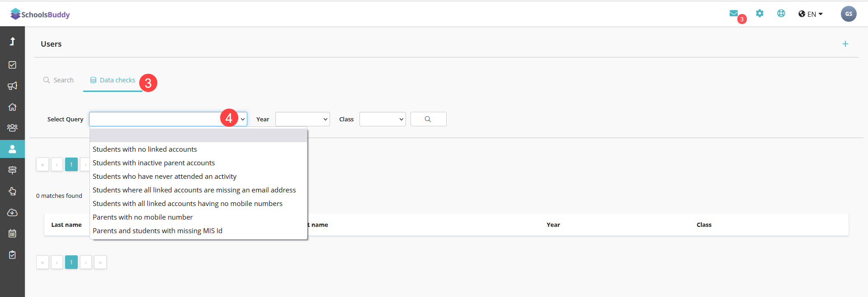Screen dimensions: 868x297
Task: Click the Users page heading
Action: click(51, 44)
